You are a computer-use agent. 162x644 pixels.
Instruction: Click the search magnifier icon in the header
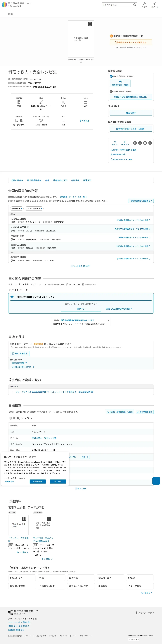click(x=134, y=5)
